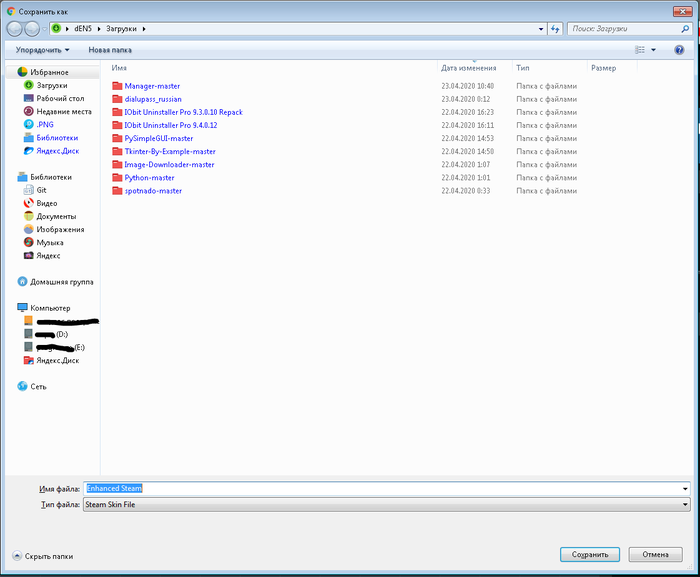The width and height of the screenshot is (700, 577).
Task: Select the Музыка library icon
Action: [26, 242]
